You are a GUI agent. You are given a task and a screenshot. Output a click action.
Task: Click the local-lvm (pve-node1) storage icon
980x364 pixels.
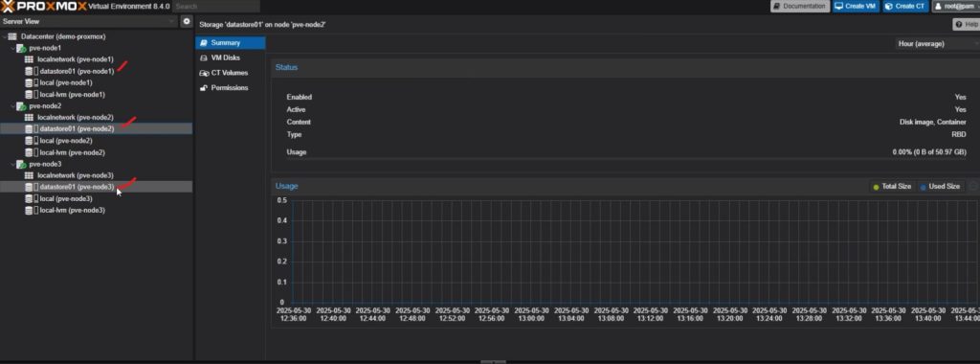[x=29, y=95]
